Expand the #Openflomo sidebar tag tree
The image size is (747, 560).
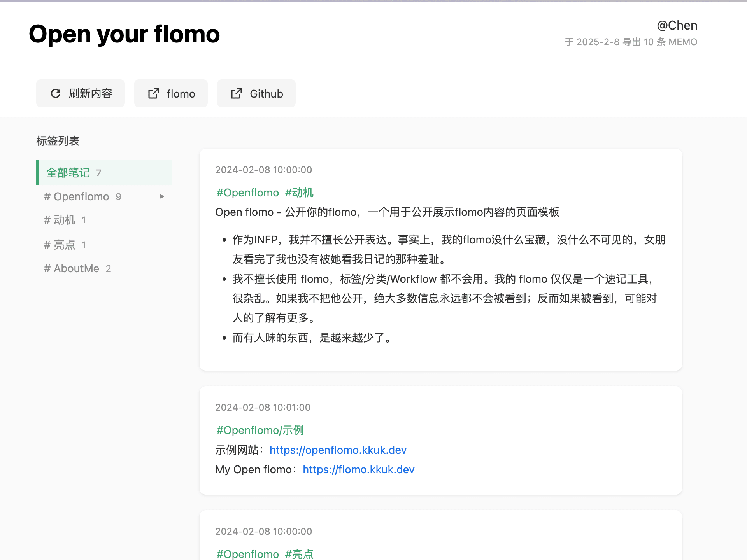click(162, 196)
